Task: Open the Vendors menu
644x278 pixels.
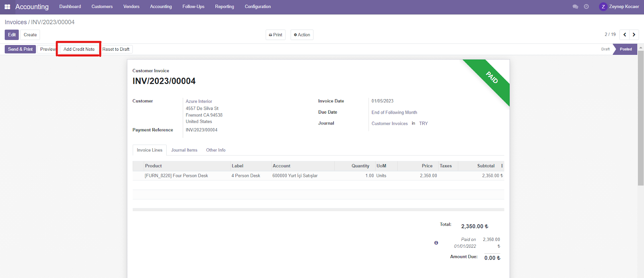Action: click(x=131, y=7)
